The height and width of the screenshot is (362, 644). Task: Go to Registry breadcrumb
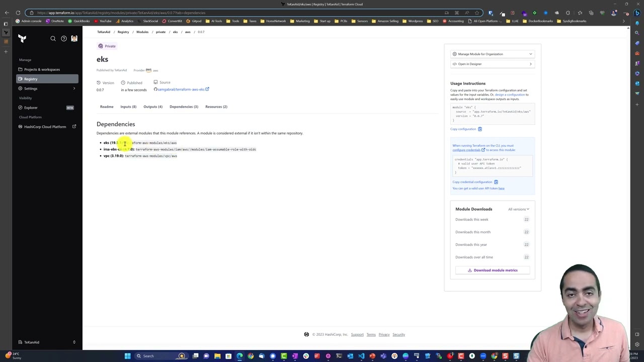(123, 32)
